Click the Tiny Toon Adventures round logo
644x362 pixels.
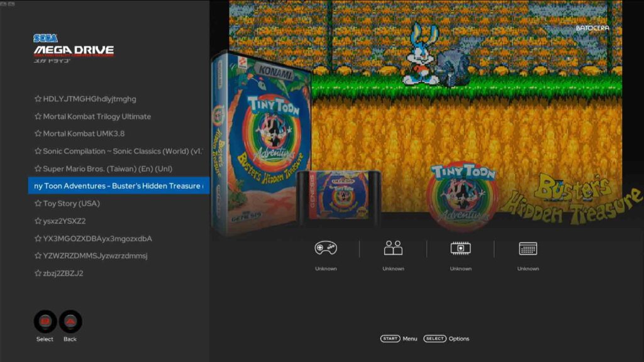[x=464, y=196]
